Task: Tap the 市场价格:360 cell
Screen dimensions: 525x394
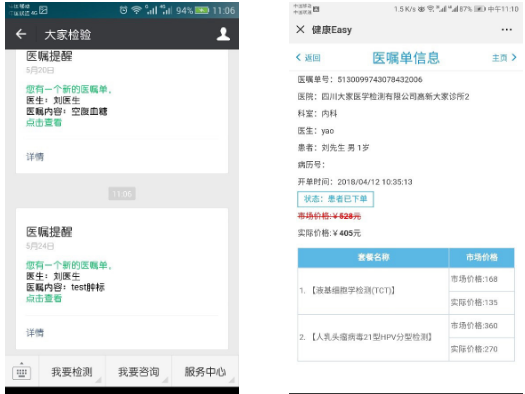Action: coord(481,326)
